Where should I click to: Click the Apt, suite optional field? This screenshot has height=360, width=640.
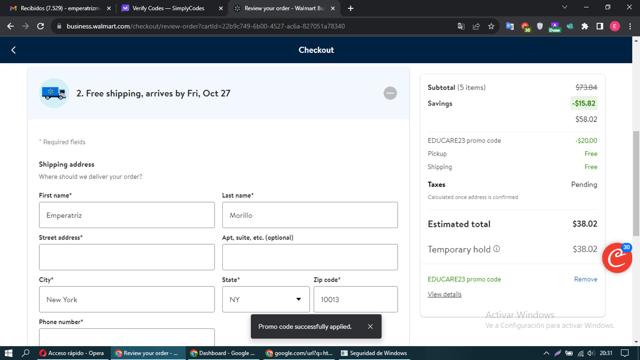coord(310,257)
